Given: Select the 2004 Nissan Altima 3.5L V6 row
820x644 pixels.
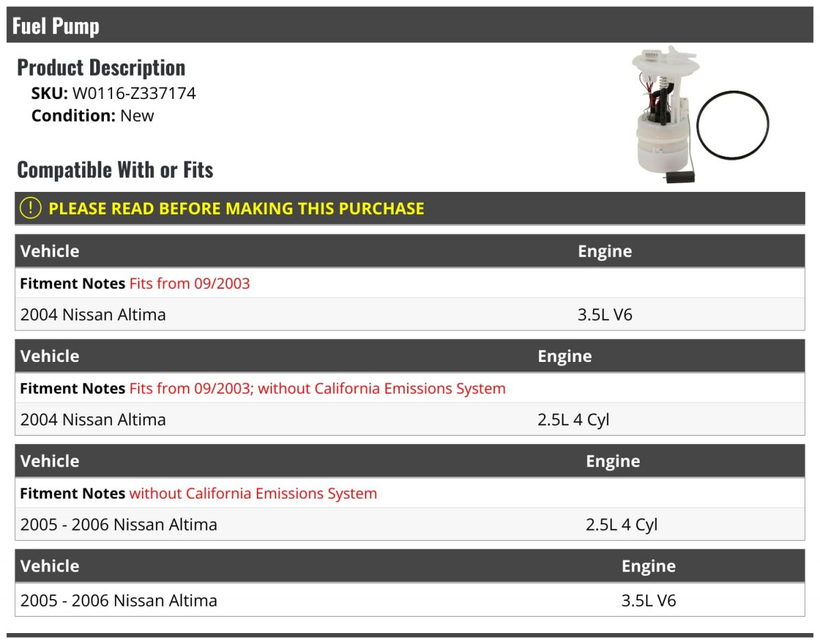Looking at the screenshot, I should [x=410, y=315].
